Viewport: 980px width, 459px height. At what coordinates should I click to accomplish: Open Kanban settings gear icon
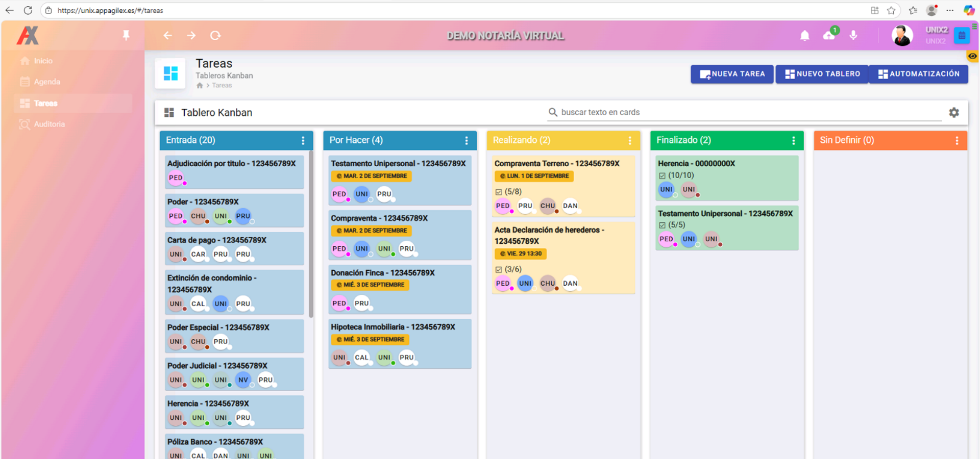pyautogui.click(x=954, y=113)
